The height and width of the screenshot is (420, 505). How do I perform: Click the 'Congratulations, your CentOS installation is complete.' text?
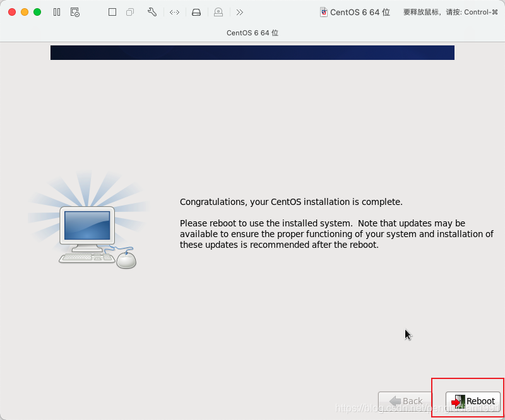(x=291, y=202)
